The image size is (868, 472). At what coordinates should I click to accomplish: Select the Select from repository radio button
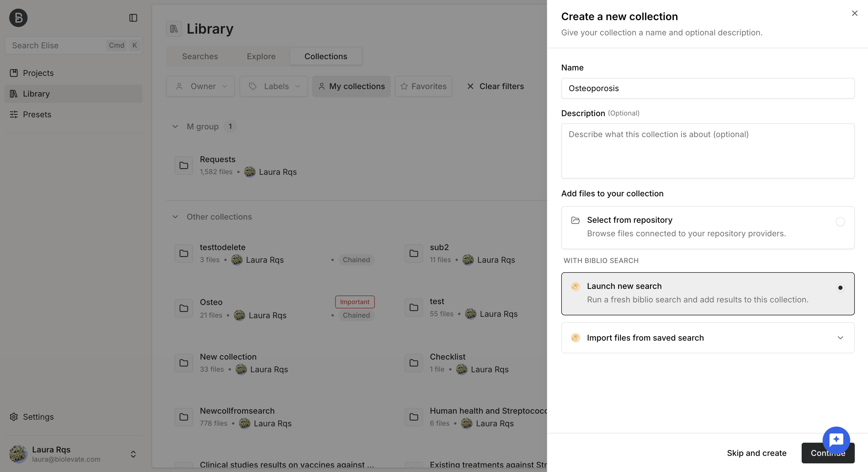click(840, 222)
